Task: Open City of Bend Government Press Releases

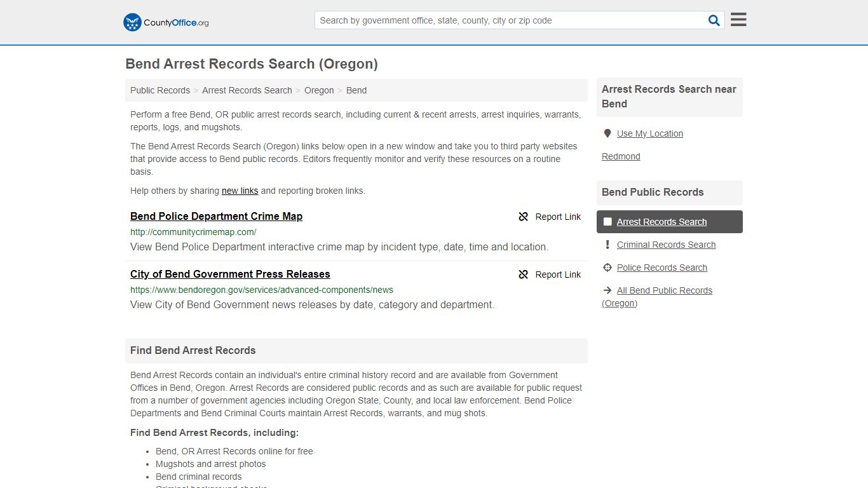Action: (x=230, y=274)
